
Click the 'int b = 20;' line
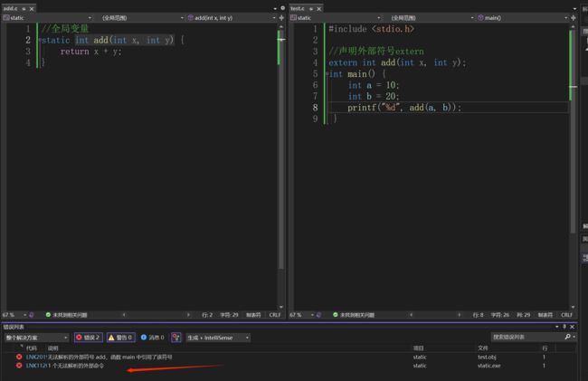(x=374, y=96)
